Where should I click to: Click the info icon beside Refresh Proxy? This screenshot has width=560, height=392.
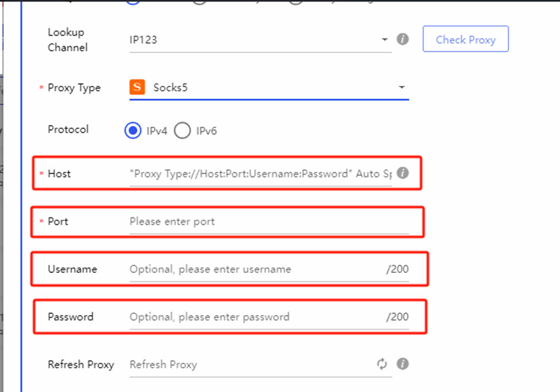coord(402,364)
